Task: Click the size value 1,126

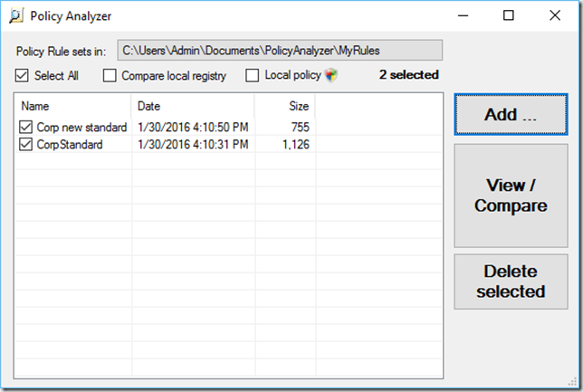Action: pyautogui.click(x=296, y=144)
